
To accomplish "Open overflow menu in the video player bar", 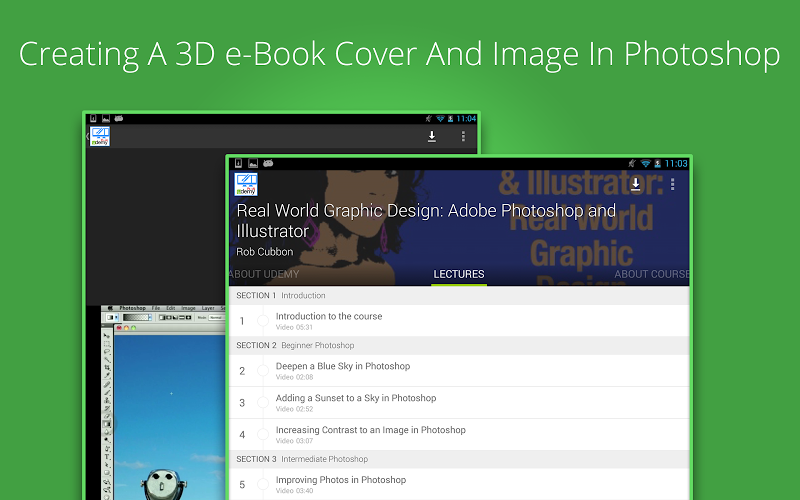I will [463, 137].
